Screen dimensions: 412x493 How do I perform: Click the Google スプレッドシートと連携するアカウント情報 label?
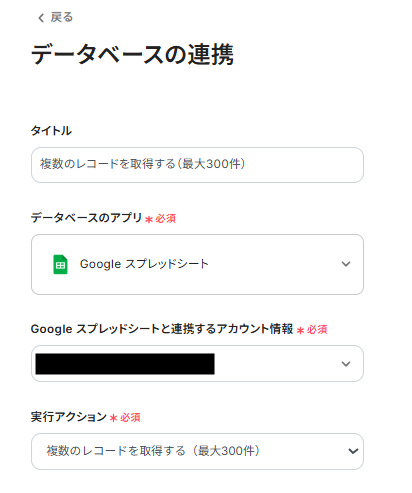tap(162, 329)
